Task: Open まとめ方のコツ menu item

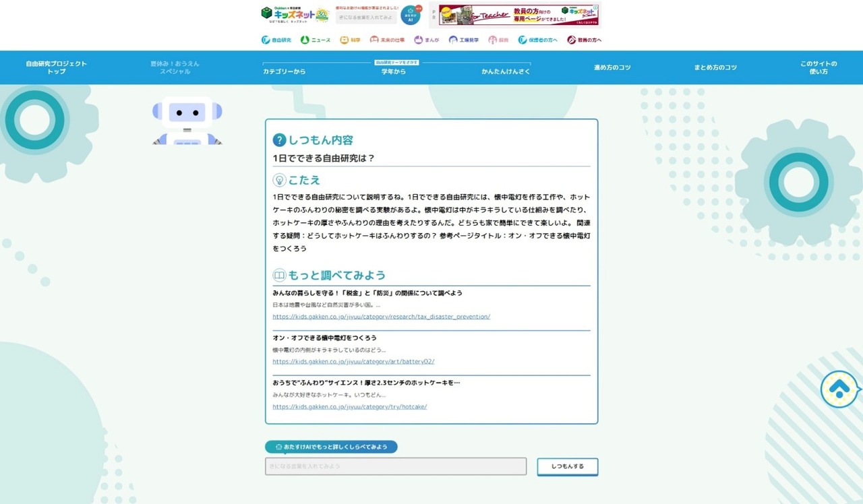Action: coord(715,67)
